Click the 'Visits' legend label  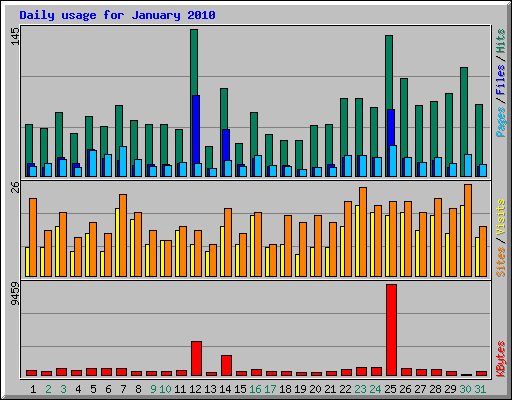(x=501, y=218)
